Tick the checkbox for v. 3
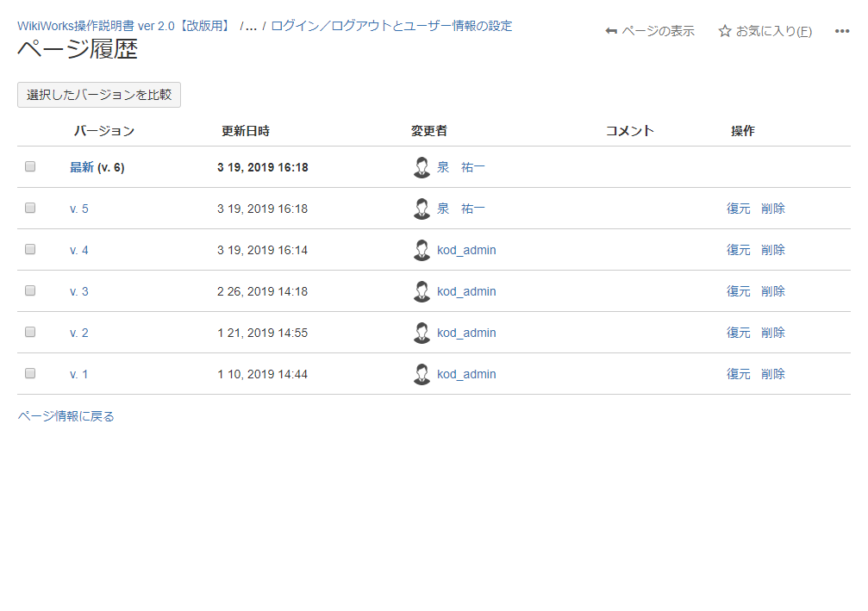This screenshot has width=868, height=611. (x=30, y=290)
